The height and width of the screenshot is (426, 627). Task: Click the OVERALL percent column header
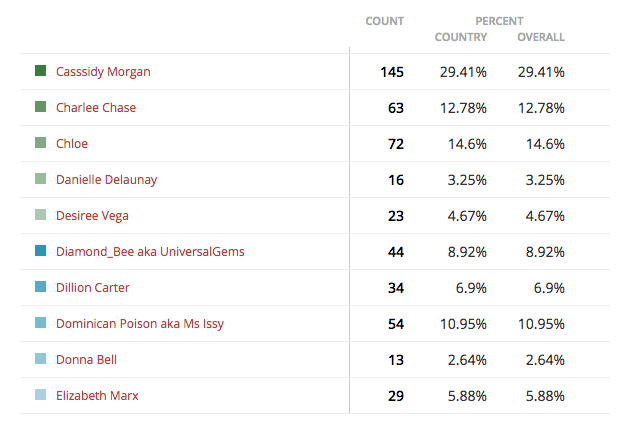pyautogui.click(x=541, y=37)
